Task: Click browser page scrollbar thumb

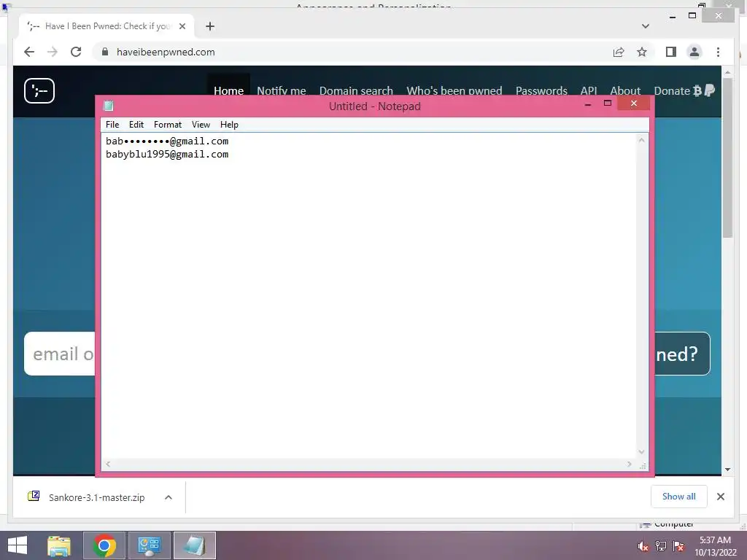Action: [x=727, y=157]
